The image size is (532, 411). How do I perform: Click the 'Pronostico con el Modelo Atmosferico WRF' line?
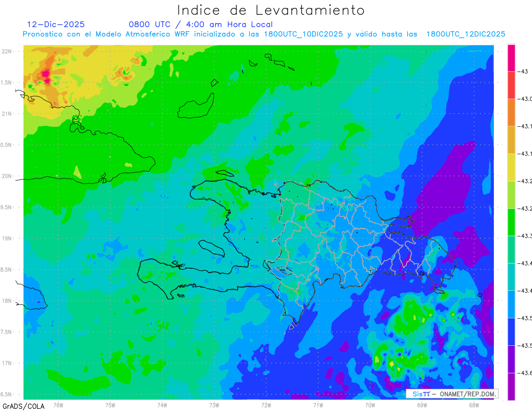[264, 34]
